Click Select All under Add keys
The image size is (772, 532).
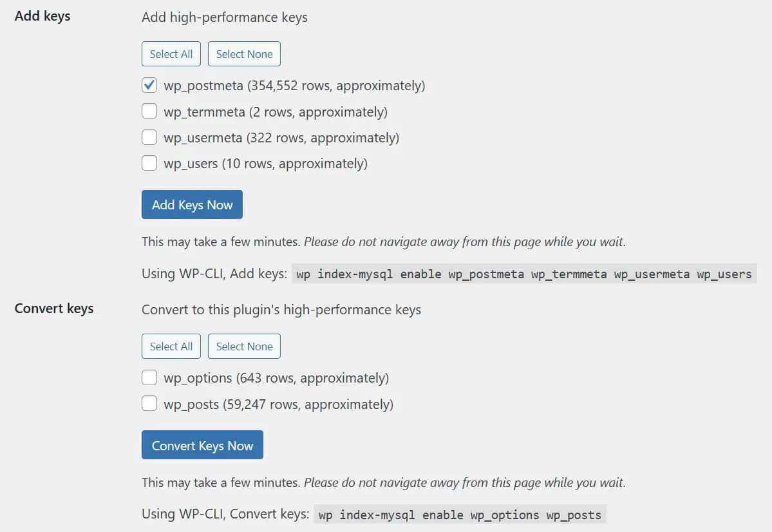point(171,54)
